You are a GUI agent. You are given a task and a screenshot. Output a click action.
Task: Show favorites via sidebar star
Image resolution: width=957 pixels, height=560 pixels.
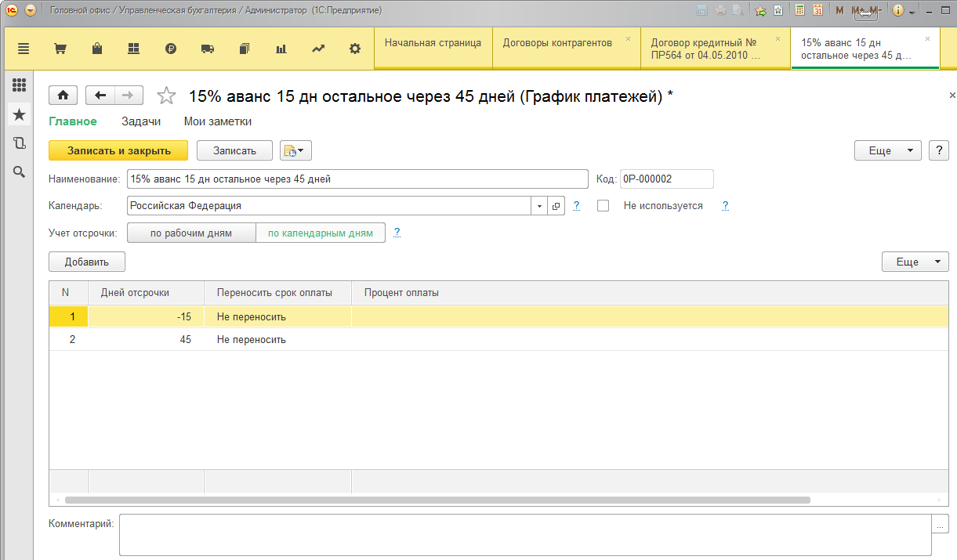click(19, 114)
